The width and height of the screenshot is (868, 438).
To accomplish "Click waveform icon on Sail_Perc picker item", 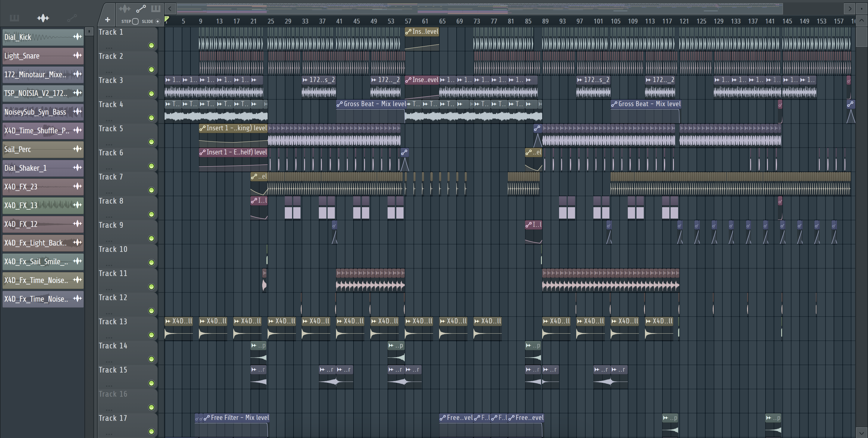I will (77, 149).
